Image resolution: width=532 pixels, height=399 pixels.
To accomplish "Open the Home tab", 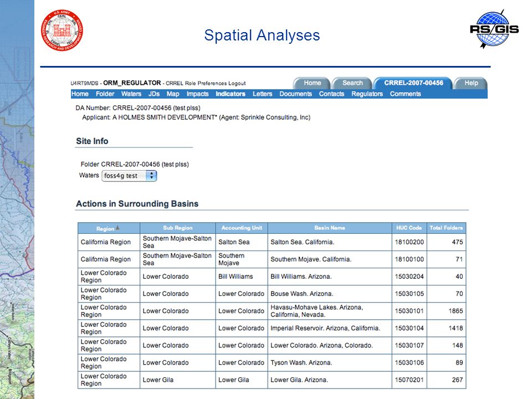I will pyautogui.click(x=312, y=83).
